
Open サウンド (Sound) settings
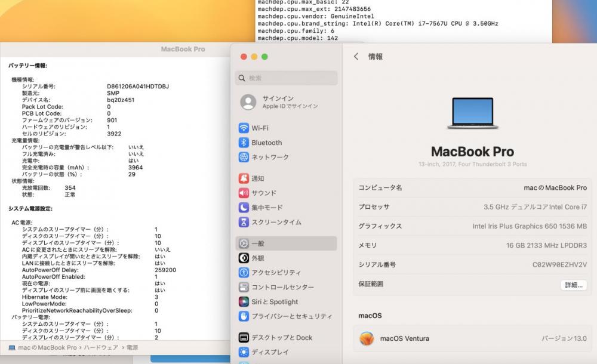tap(286, 193)
